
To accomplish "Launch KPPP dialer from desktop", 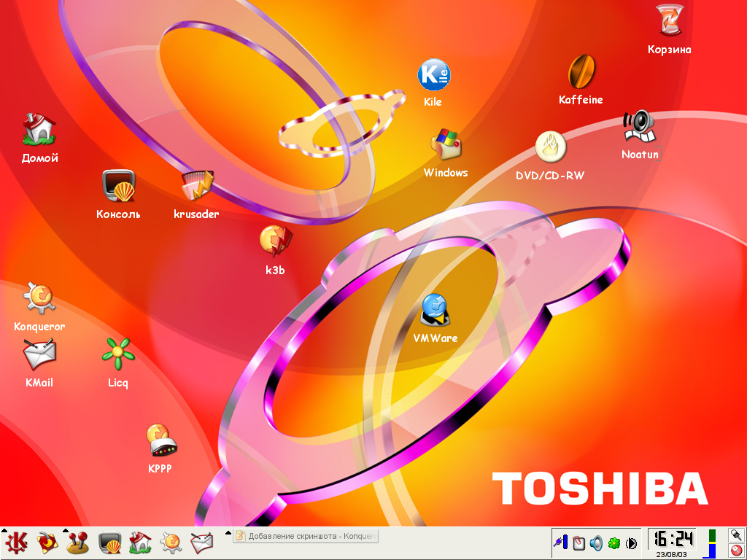I will pos(160,440).
